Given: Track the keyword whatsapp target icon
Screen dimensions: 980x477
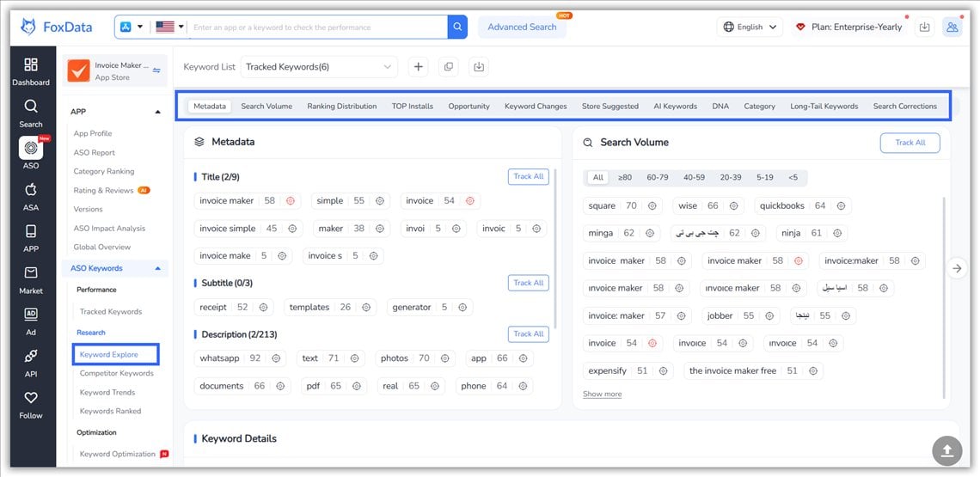Looking at the screenshot, I should (276, 358).
